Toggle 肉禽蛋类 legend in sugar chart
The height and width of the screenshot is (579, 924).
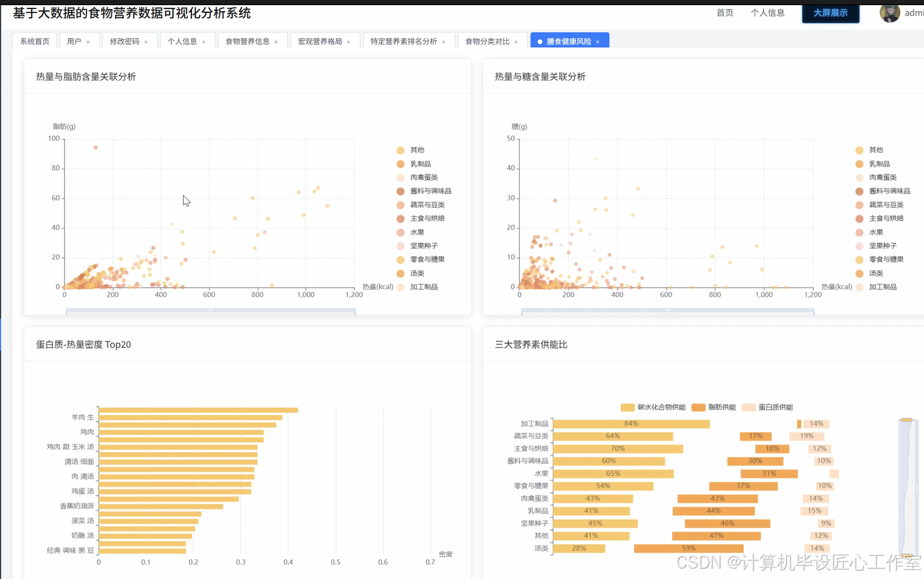pyautogui.click(x=876, y=178)
